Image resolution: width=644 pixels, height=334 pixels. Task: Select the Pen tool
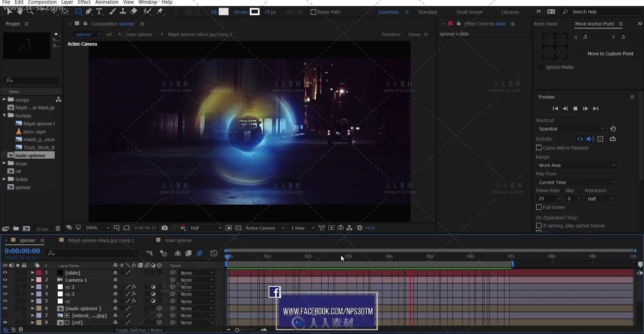pyautogui.click(x=89, y=11)
